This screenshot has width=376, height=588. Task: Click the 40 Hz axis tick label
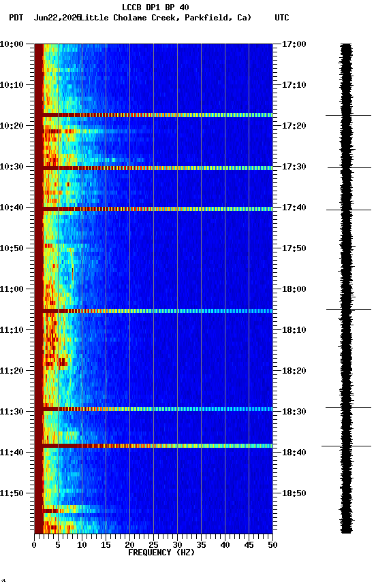[225, 545]
